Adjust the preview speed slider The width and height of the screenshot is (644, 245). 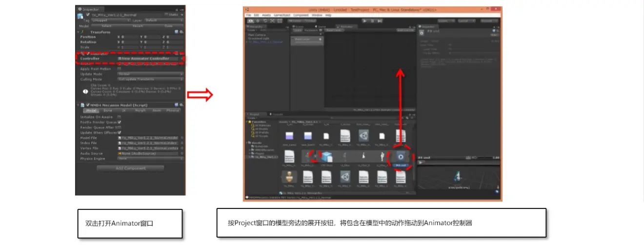(485, 157)
